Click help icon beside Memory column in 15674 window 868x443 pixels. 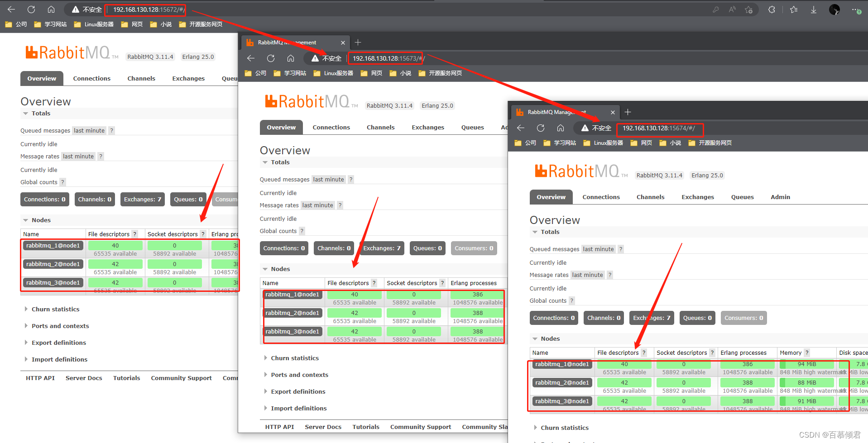pyautogui.click(x=807, y=353)
